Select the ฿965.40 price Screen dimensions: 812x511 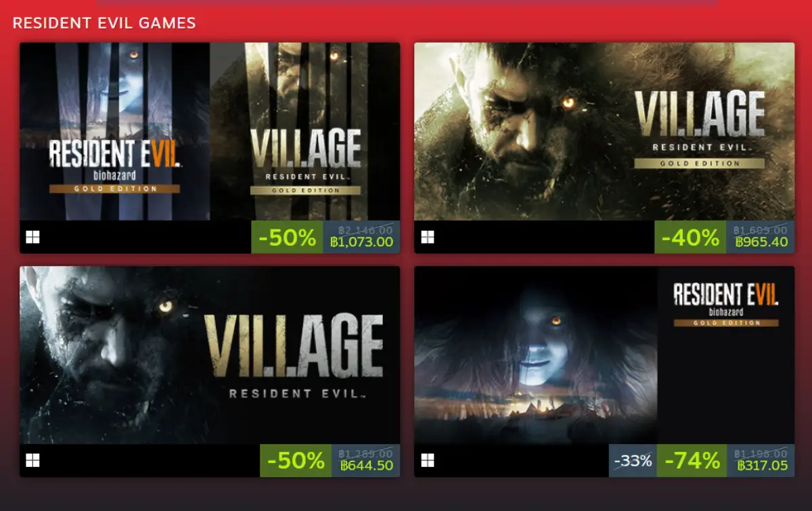point(761,242)
